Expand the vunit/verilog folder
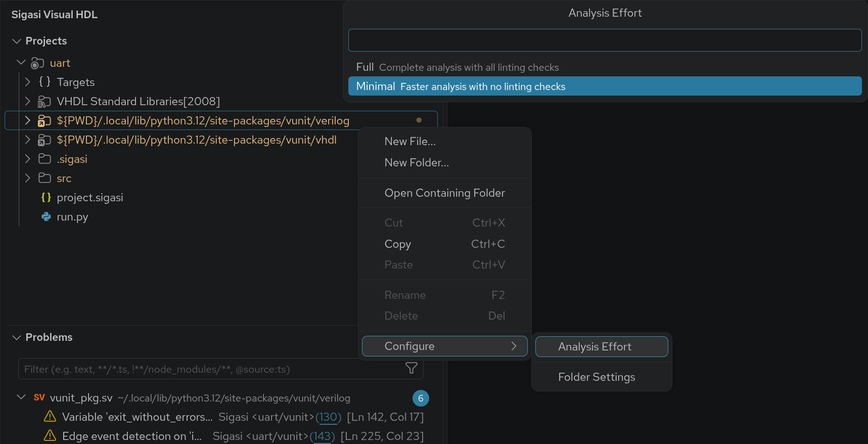 pos(28,120)
